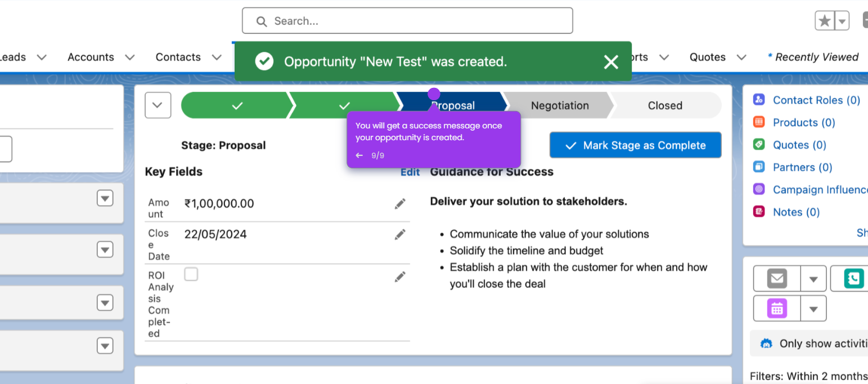Viewport: 868px width, 384px height.
Task: Click the favorites star icon
Action: (x=825, y=21)
